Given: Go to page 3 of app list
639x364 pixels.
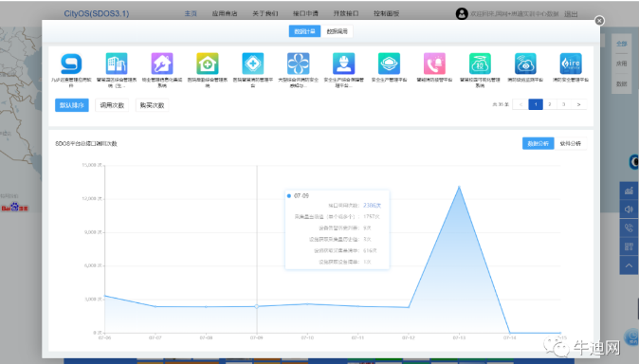Looking at the screenshot, I should [x=563, y=105].
